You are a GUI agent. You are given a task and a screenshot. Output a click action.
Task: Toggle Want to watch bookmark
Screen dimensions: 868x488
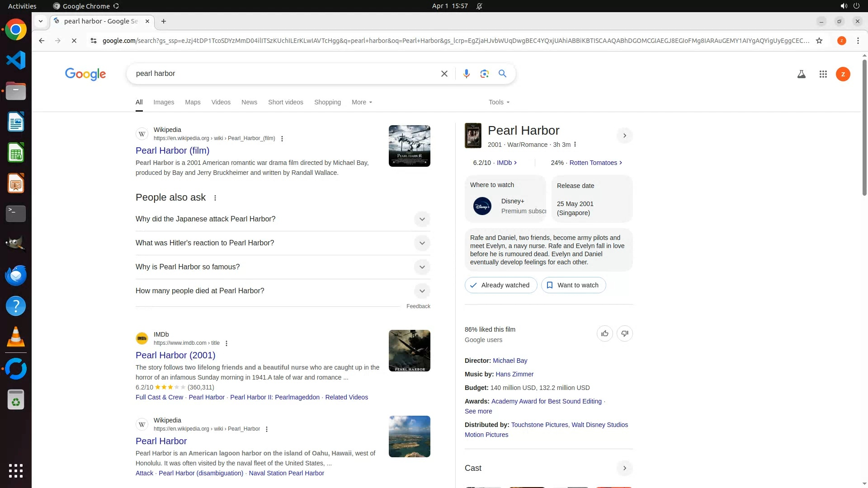(573, 285)
